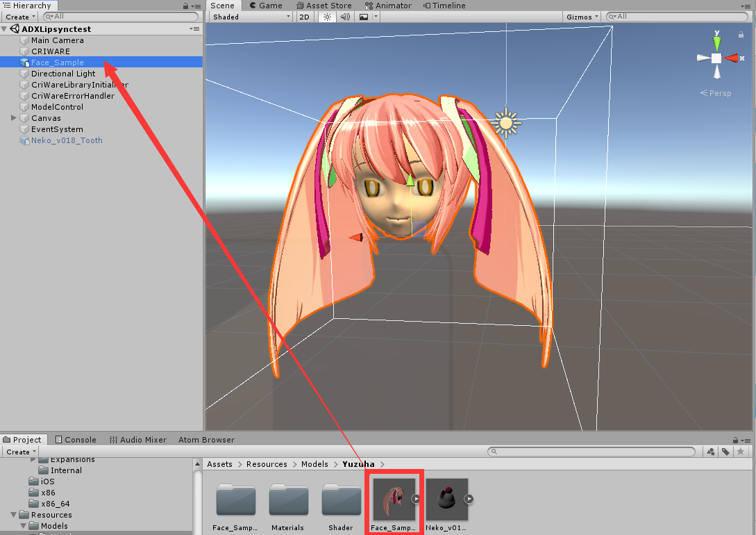Click the Scene view search field

tap(677, 17)
